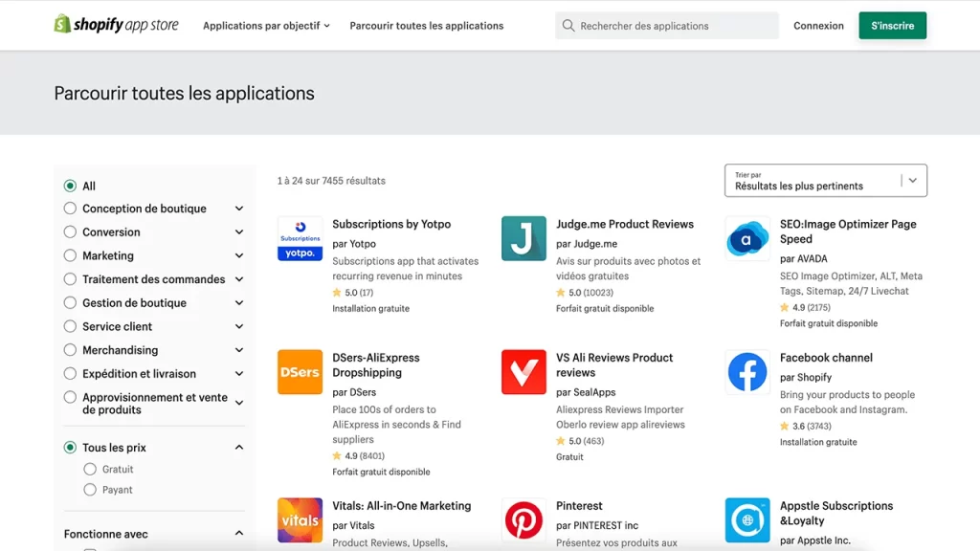Screen dimensions: 980x551
Task: Select Conception de boutique radio button
Action: [x=70, y=209]
